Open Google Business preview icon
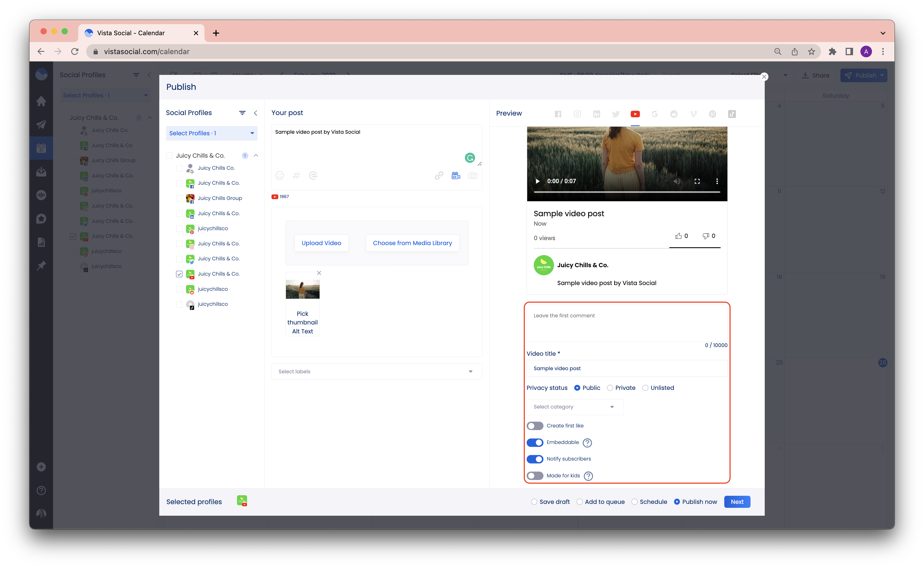The height and width of the screenshot is (568, 924). click(x=654, y=114)
